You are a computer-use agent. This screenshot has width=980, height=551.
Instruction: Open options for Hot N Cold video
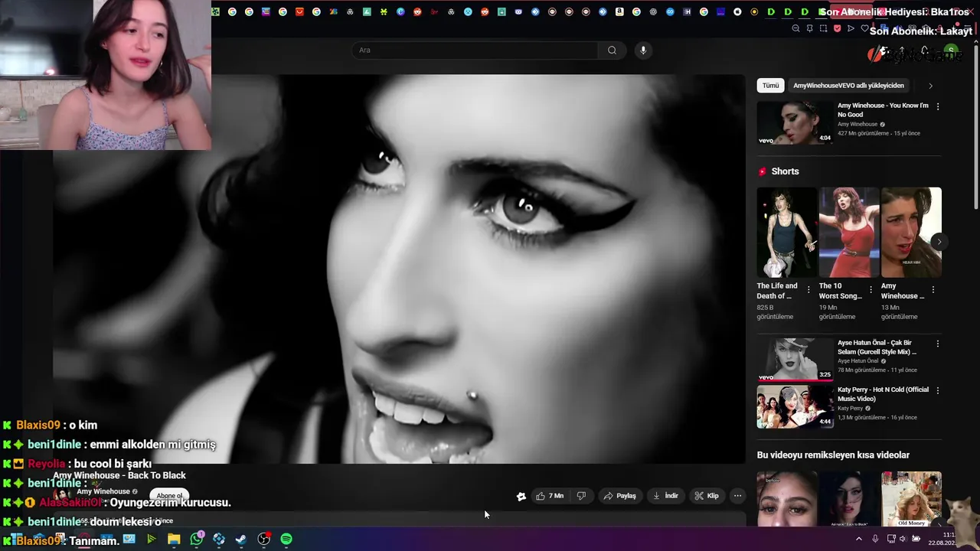point(938,390)
